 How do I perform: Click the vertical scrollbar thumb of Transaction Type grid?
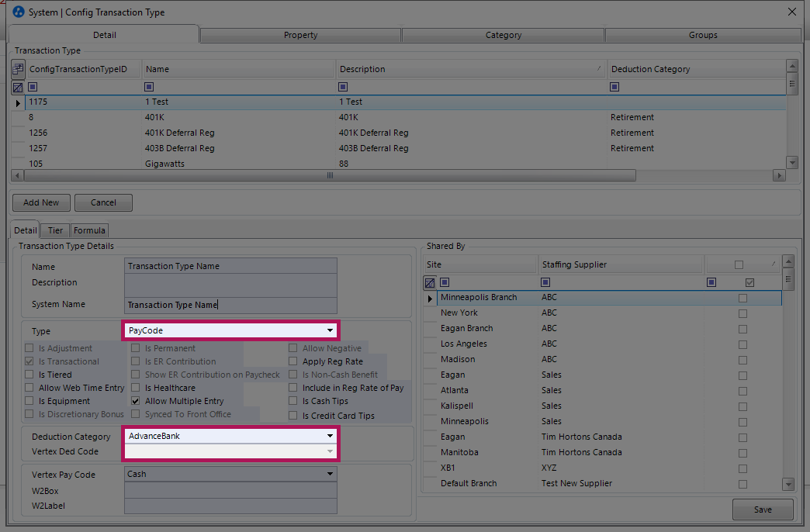(x=792, y=84)
